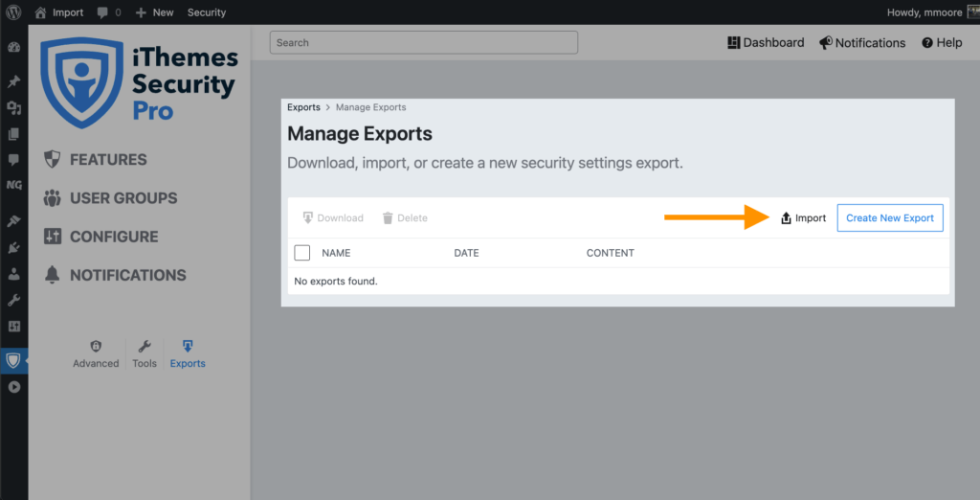Open Tools wrench in WordPress sidebar
This screenshot has width=980, height=500.
pyautogui.click(x=13, y=301)
